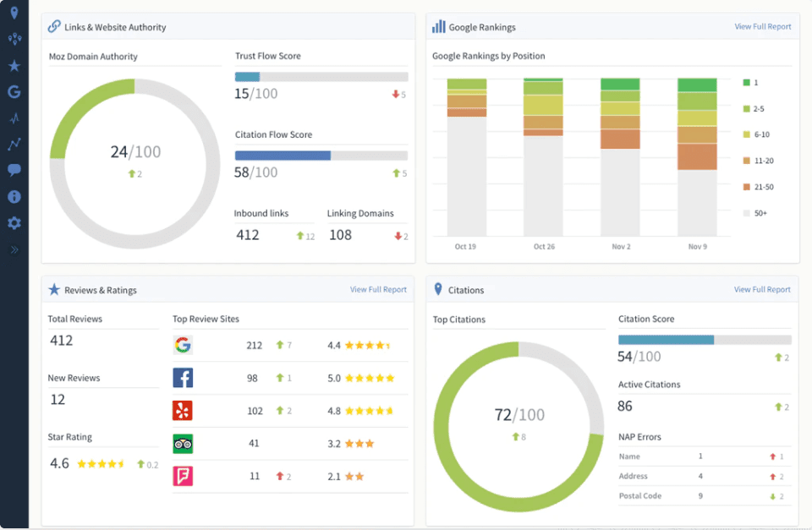This screenshot has height=530, width=812.
Task: Click the Postal Code row under NAP Errors
Action: point(705,496)
